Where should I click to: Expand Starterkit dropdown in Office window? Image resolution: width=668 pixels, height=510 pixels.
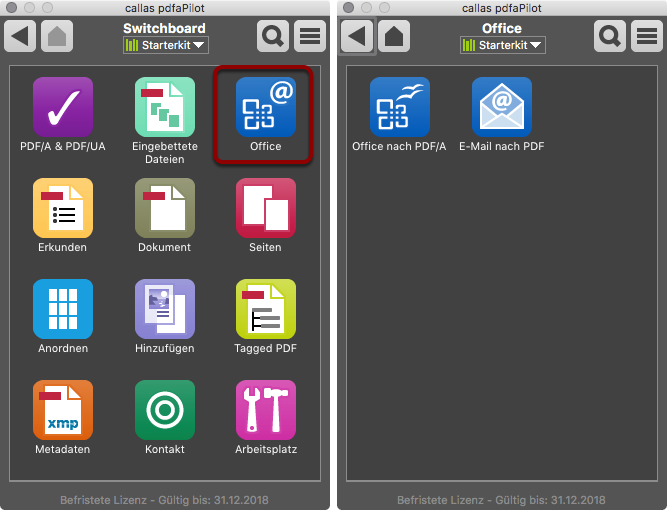[x=503, y=45]
